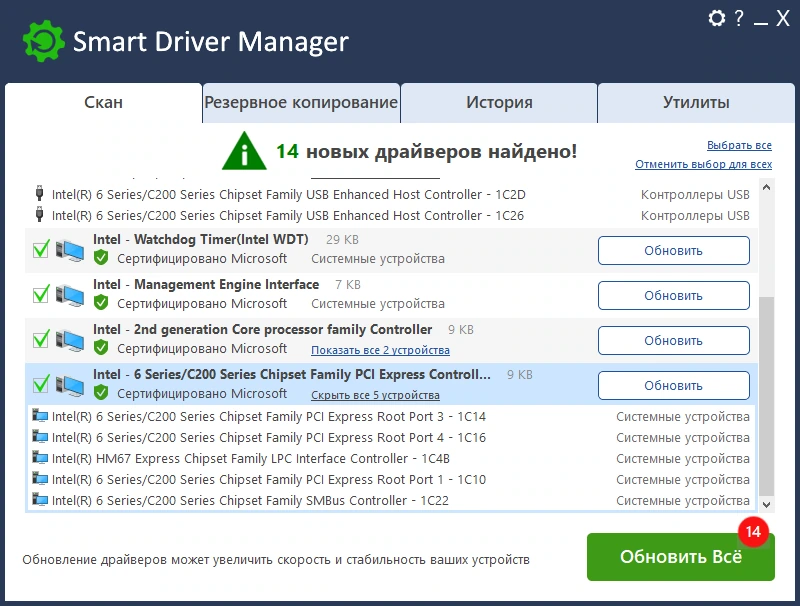Click certified shield icon under Watchdog Timer
This screenshot has width=800, height=606.
pos(101,258)
